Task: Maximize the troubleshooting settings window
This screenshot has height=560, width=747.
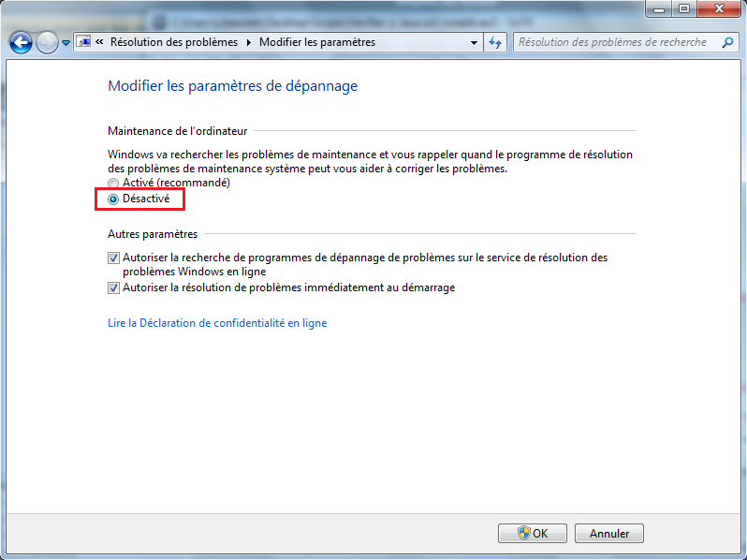Action: click(x=684, y=8)
